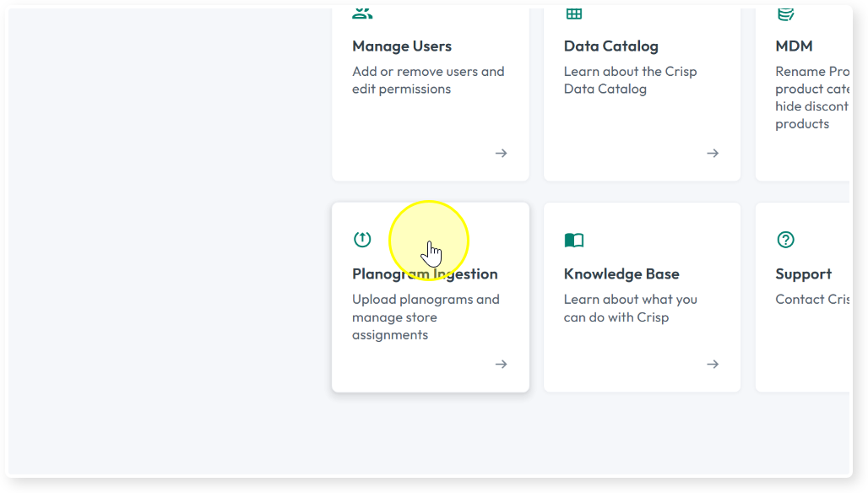Click the Data Catalog grid icon

[x=574, y=14]
